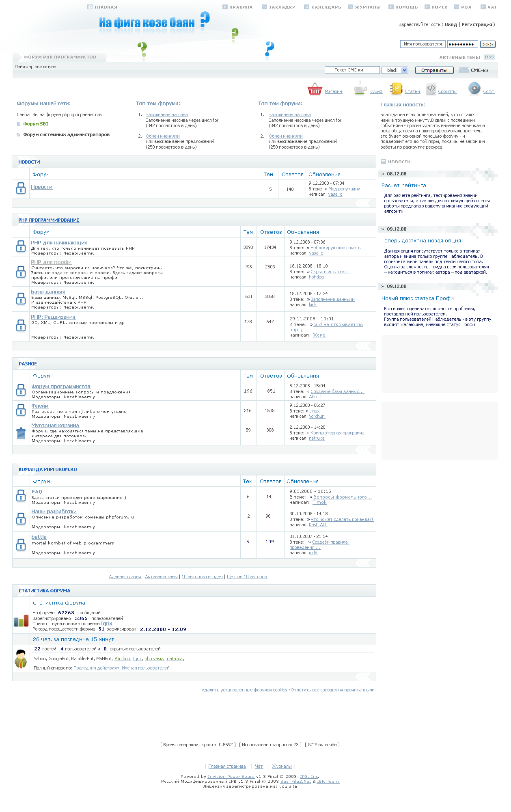Click the Наши разработки forum icon
This screenshot has height=812, width=511.
coord(21,518)
